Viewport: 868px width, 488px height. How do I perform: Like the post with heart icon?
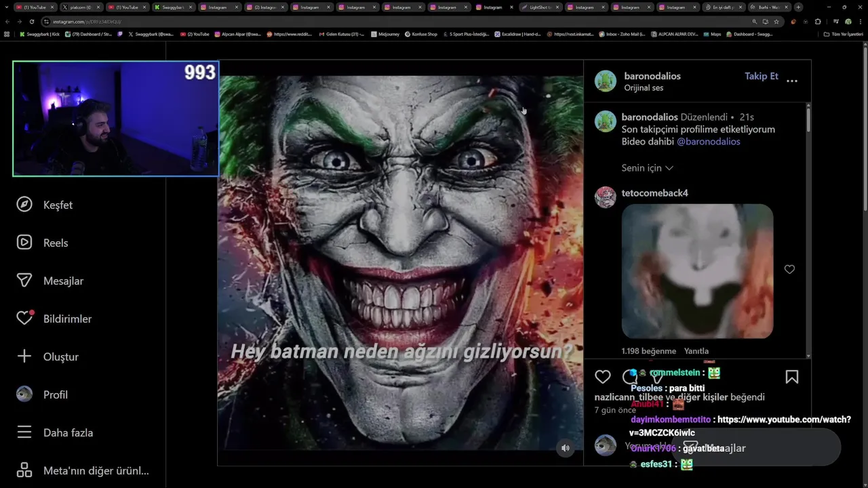pyautogui.click(x=603, y=377)
